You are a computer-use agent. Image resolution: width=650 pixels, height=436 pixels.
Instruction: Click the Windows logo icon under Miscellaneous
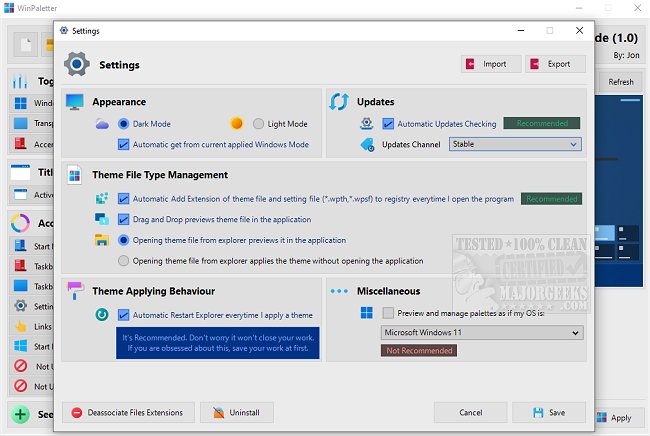point(366,312)
